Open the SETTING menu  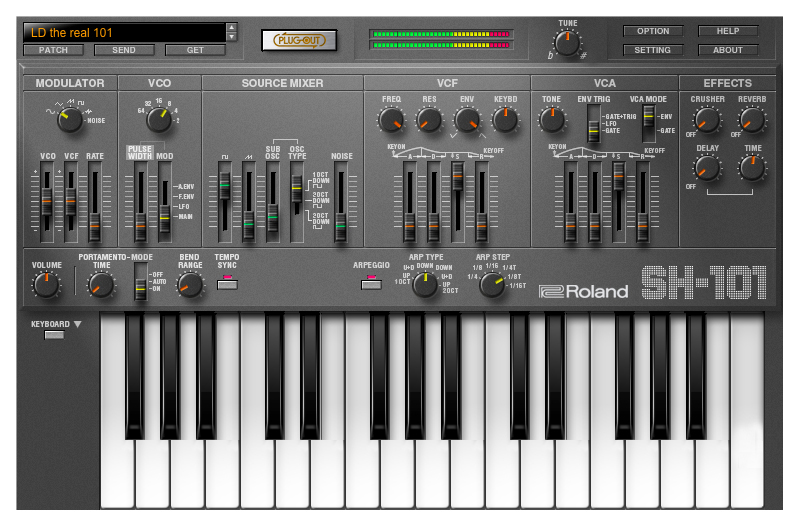[653, 50]
